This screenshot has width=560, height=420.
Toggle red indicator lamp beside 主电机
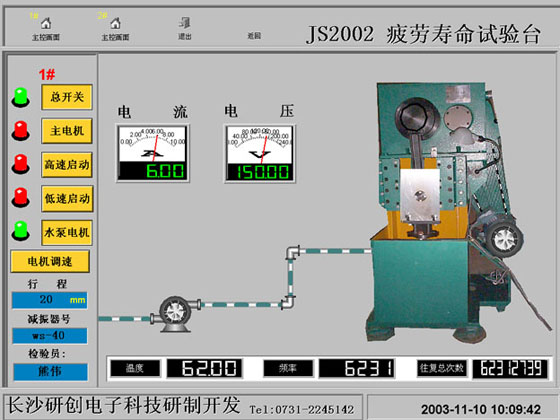pyautogui.click(x=21, y=130)
